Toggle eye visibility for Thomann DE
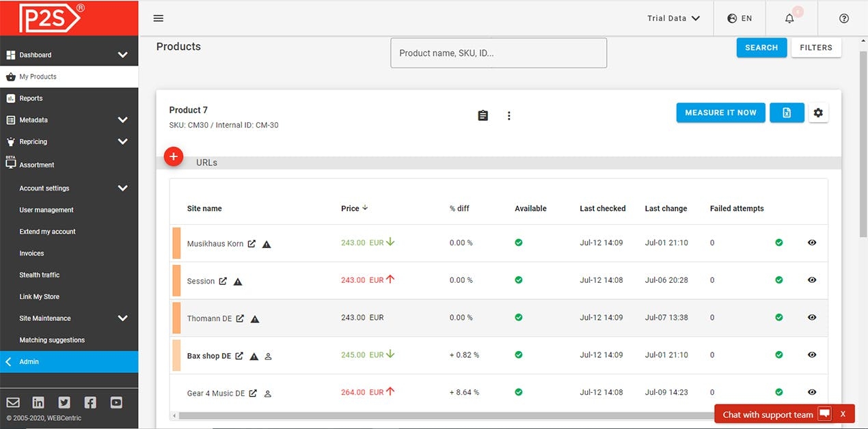This screenshot has height=429, width=868. pyautogui.click(x=812, y=318)
